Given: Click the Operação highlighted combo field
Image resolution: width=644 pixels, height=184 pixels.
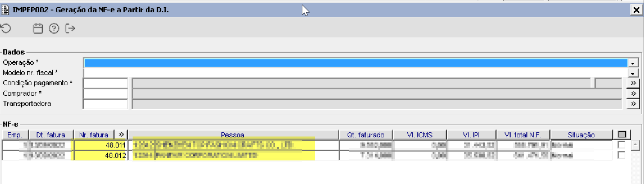Looking at the screenshot, I should [356, 63].
